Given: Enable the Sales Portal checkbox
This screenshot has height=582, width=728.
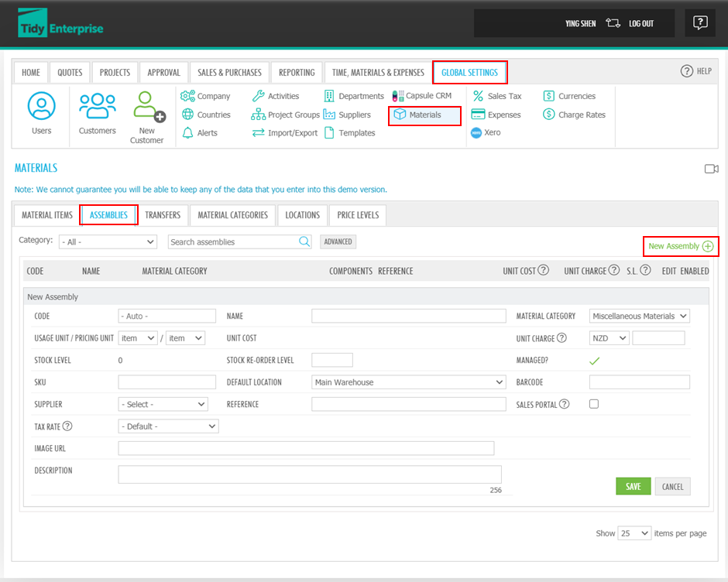Looking at the screenshot, I should point(594,404).
